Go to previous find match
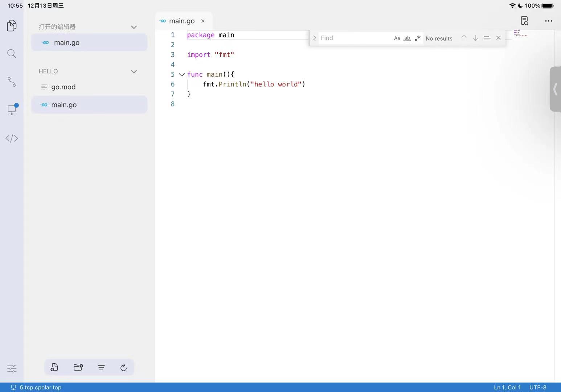This screenshot has width=561, height=392. [464, 38]
